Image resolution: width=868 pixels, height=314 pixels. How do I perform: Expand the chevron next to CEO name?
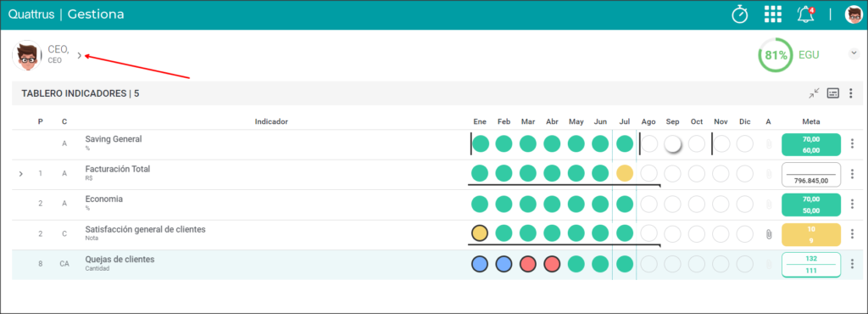click(79, 55)
